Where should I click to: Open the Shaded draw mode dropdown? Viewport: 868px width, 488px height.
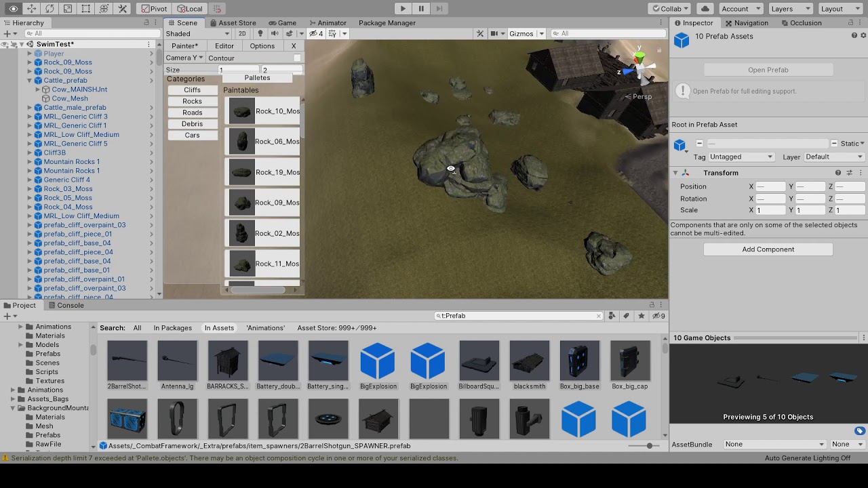[x=198, y=33]
